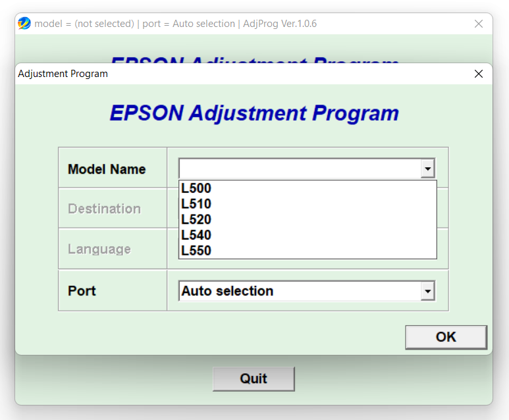
Task: Open the Port dropdown arrow
Action: pos(427,291)
